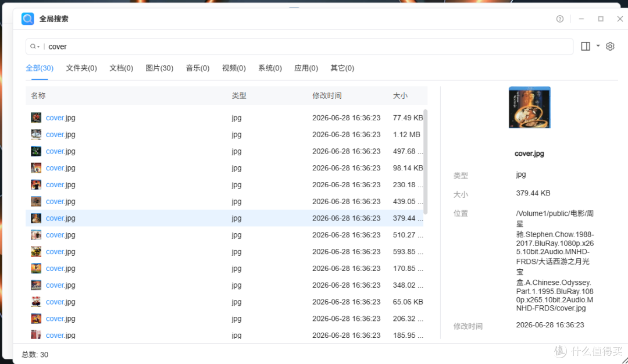Viewport: 628px width, 364px height.
Task: Select cover.jpg sized 77.49 KB
Action: click(224, 117)
